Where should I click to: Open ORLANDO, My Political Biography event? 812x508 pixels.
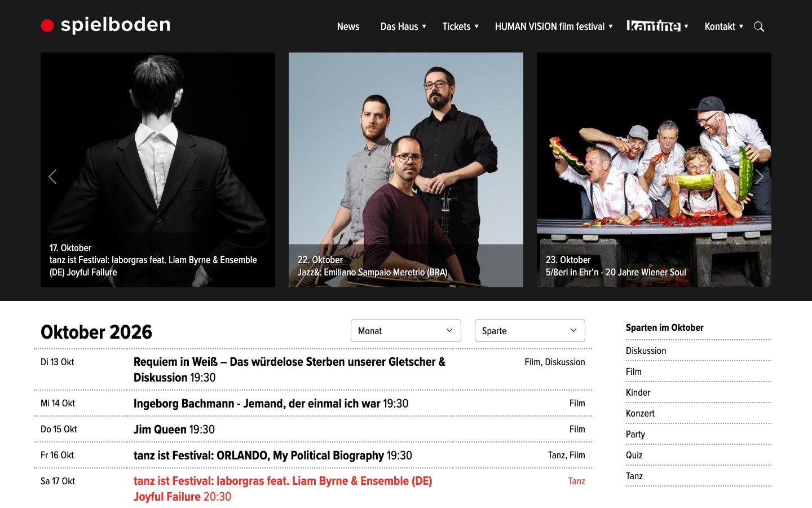273,456
